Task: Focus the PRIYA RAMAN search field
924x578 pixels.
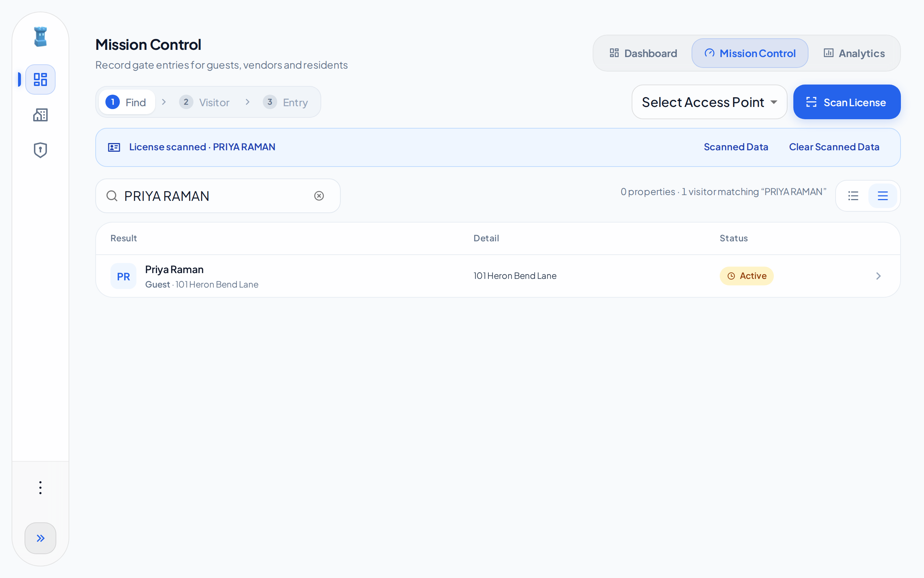Action: click(218, 196)
